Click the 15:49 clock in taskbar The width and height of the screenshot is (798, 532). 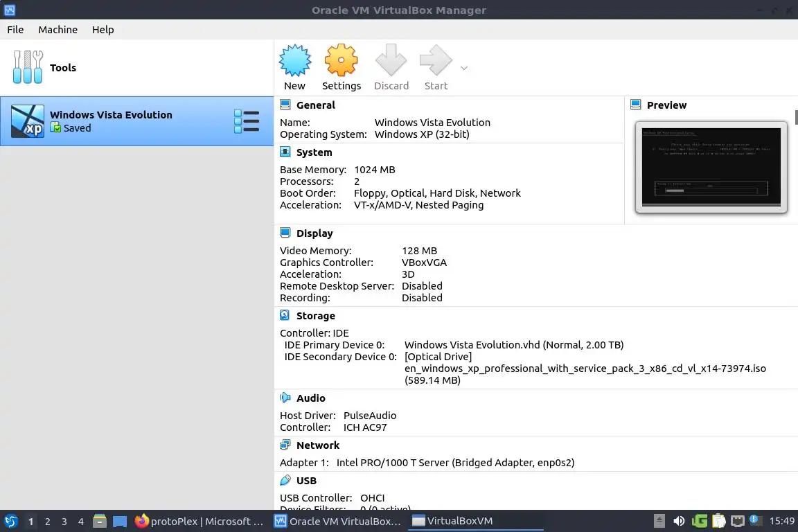(x=781, y=521)
